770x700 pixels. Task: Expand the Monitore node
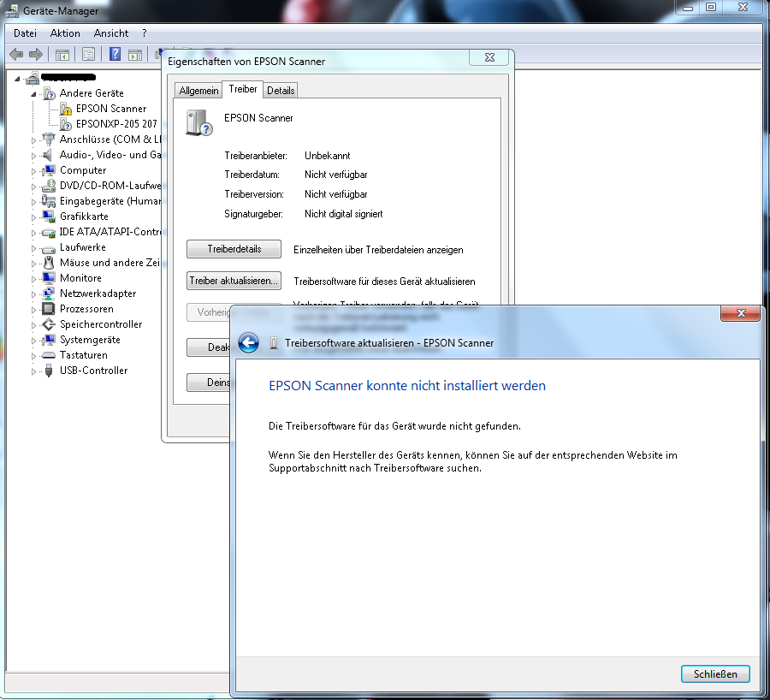tap(33, 278)
